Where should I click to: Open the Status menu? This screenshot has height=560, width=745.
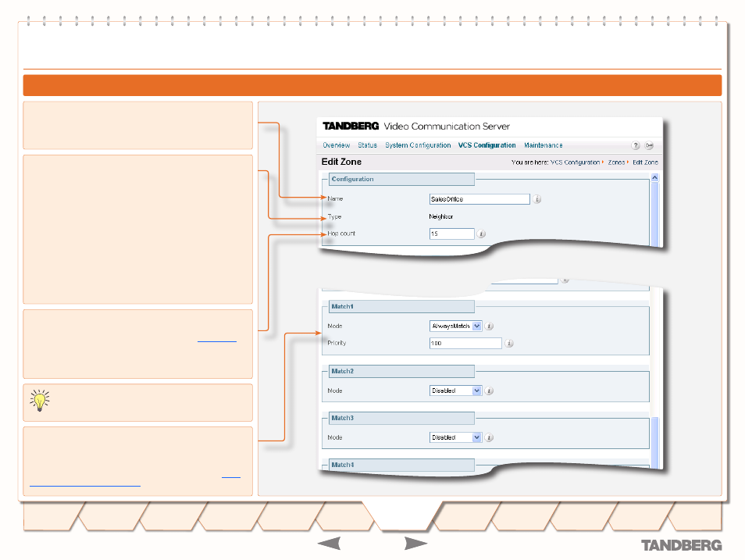[x=367, y=145]
